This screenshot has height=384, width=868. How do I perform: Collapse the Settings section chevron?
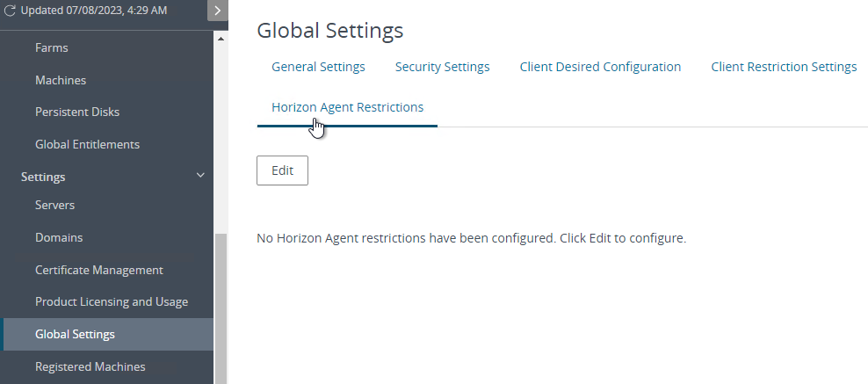pos(200,176)
